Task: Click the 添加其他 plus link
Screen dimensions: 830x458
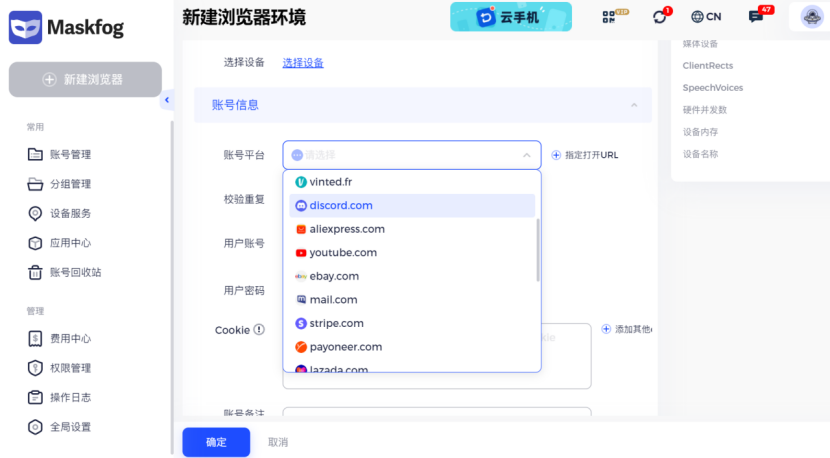Action: (627, 329)
